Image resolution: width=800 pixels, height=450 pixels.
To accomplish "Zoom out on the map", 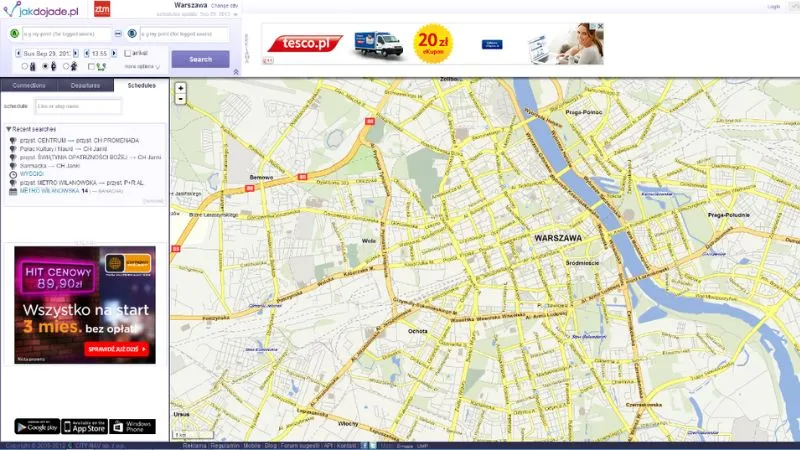I will 180,100.
